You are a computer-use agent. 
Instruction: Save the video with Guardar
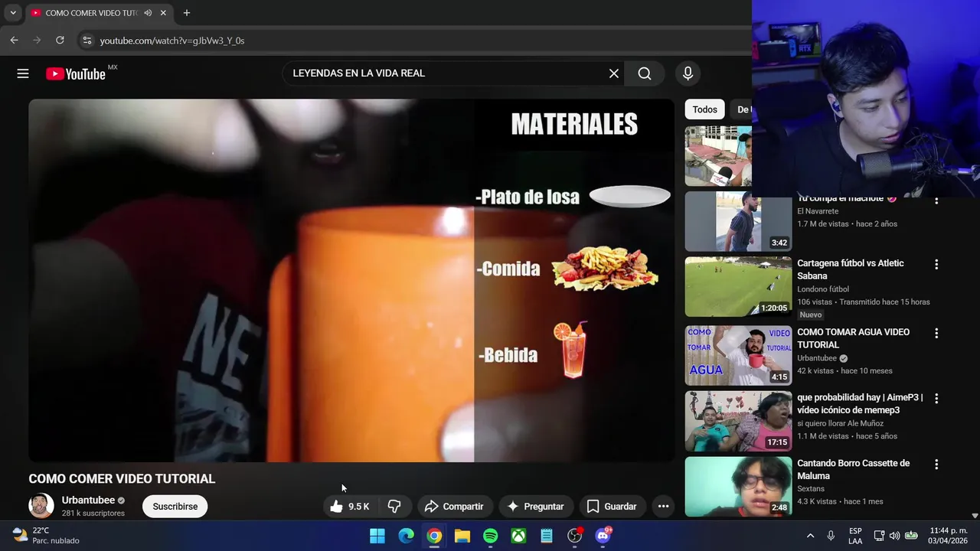click(x=612, y=507)
